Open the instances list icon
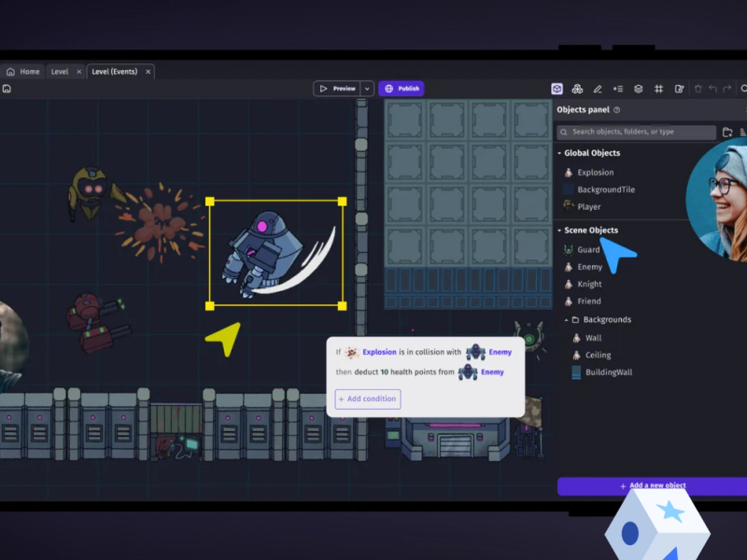 [x=618, y=89]
